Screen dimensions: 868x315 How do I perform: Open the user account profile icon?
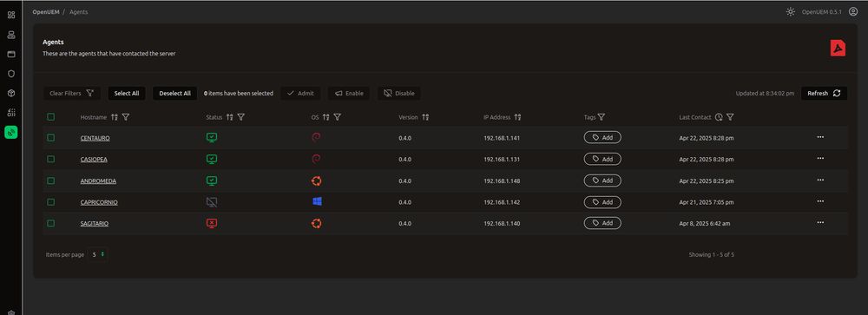853,11
